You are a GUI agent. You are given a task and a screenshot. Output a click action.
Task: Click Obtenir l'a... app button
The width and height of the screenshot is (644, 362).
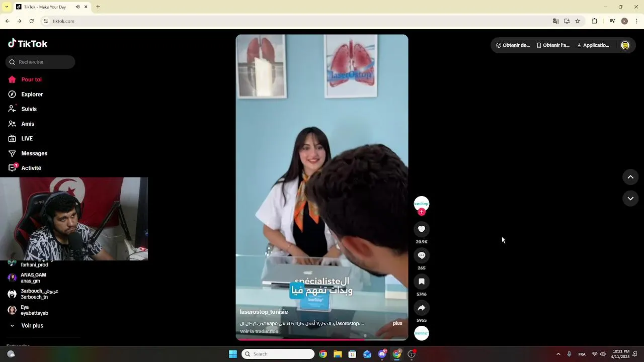tap(553, 45)
